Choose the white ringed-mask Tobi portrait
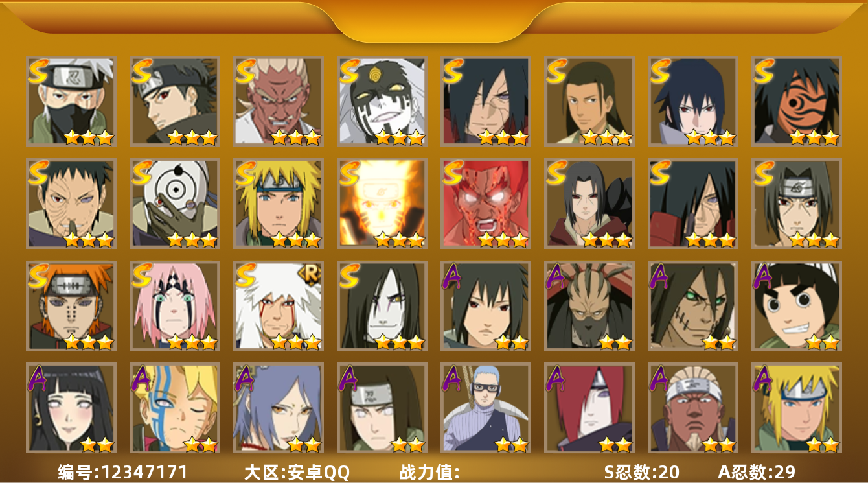 174,204
